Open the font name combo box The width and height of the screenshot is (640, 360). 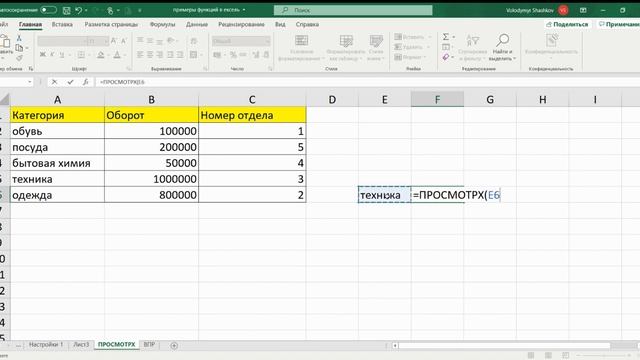pos(62,41)
